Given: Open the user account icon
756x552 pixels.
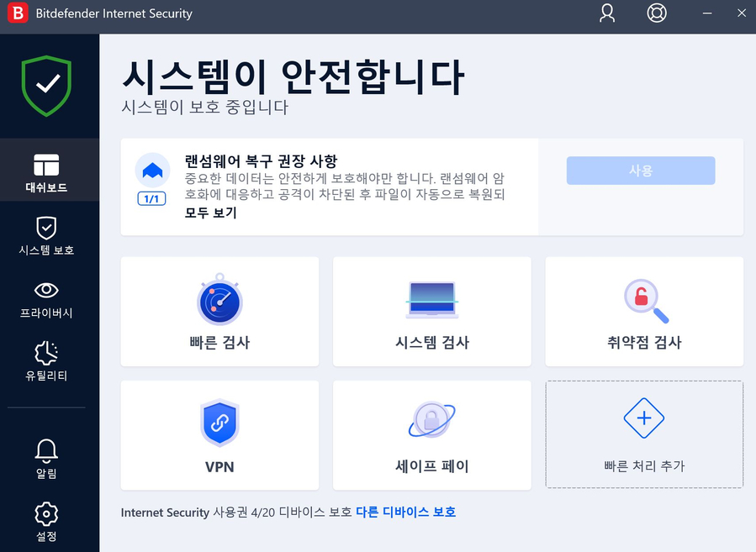Looking at the screenshot, I should (607, 13).
